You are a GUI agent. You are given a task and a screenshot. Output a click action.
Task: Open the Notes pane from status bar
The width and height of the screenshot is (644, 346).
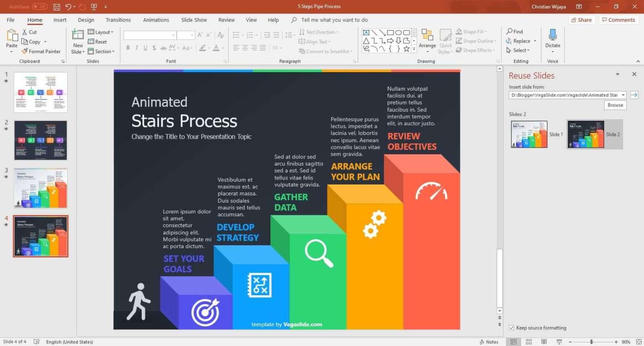(489, 342)
